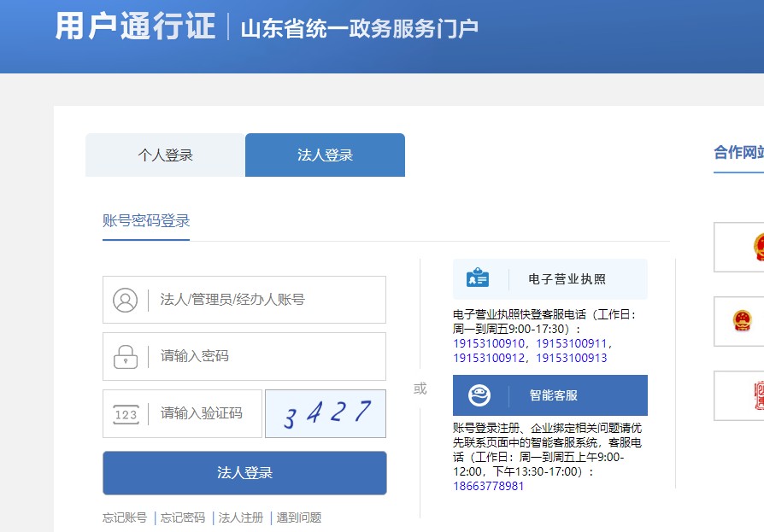The width and height of the screenshot is (764, 532).
Task: Open the 账号密码登录 sub-tab
Action: (x=146, y=221)
